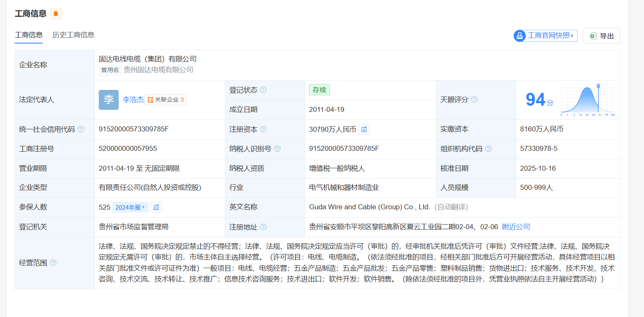The width and height of the screenshot is (644, 317).
Task: Open chart icon next to 2024年报
Action: 156,207
